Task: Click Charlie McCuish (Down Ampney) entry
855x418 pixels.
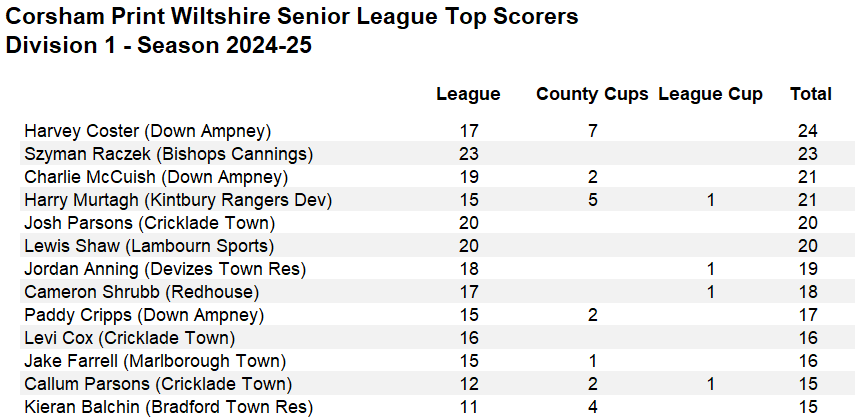Action: (x=156, y=177)
